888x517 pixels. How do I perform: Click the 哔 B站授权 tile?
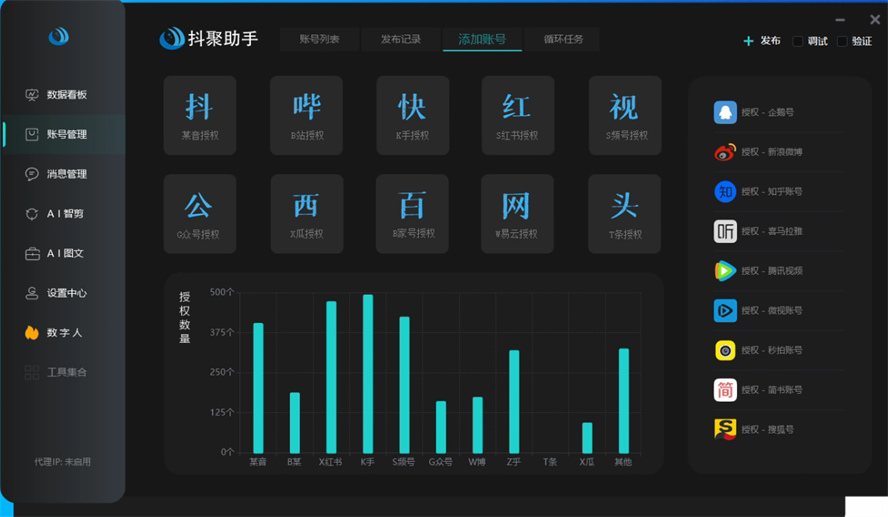[306, 116]
